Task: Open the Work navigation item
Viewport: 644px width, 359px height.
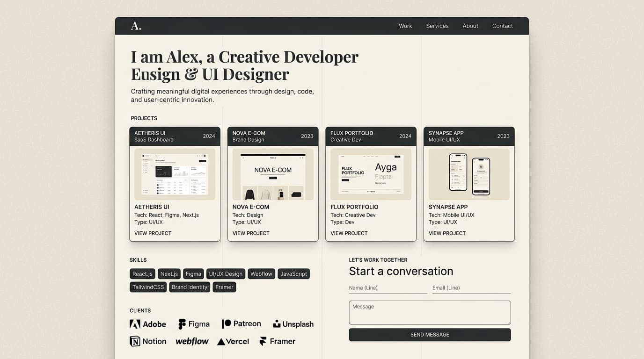Action: pyautogui.click(x=405, y=26)
